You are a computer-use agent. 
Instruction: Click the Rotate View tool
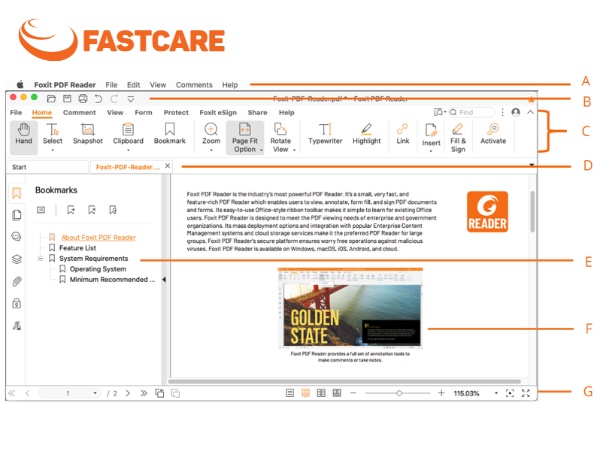280,138
